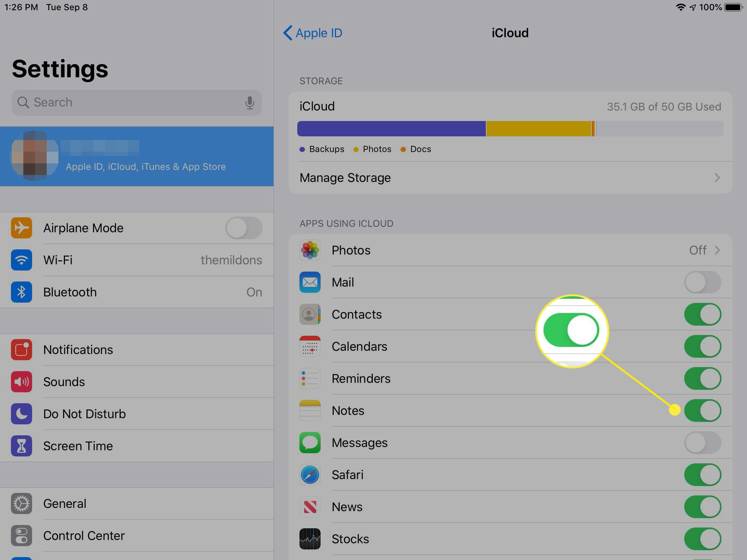Tap the pixelated profile picture
This screenshot has height=560, width=747.
point(35,156)
